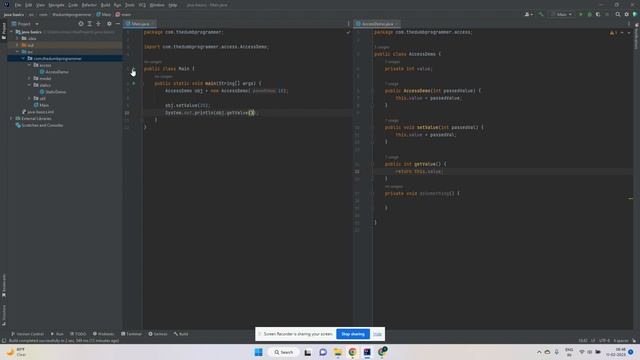Select StaticDemo class in project tree
This screenshot has height=360, width=640.
click(53, 92)
